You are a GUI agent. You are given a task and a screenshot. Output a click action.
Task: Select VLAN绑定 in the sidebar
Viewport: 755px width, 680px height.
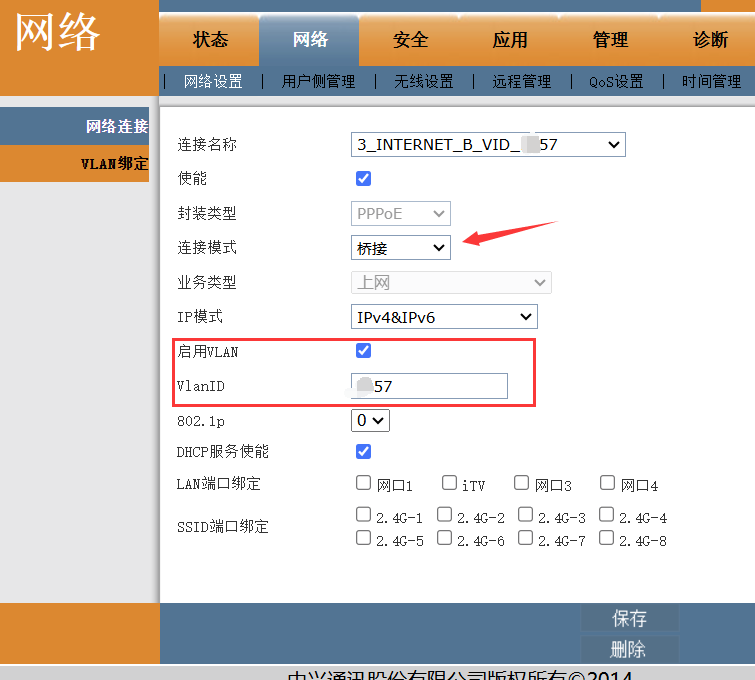tap(114, 164)
